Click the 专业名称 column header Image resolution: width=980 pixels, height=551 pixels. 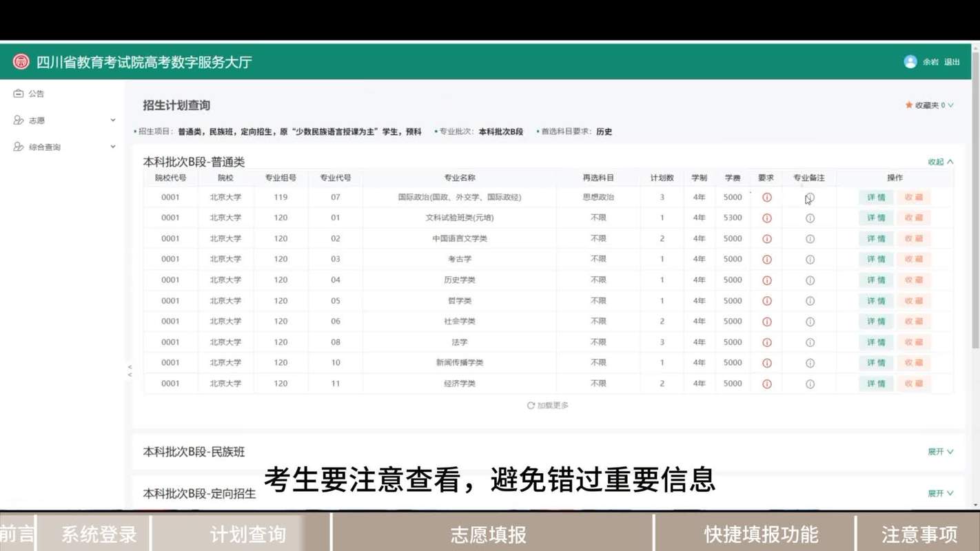coord(460,178)
